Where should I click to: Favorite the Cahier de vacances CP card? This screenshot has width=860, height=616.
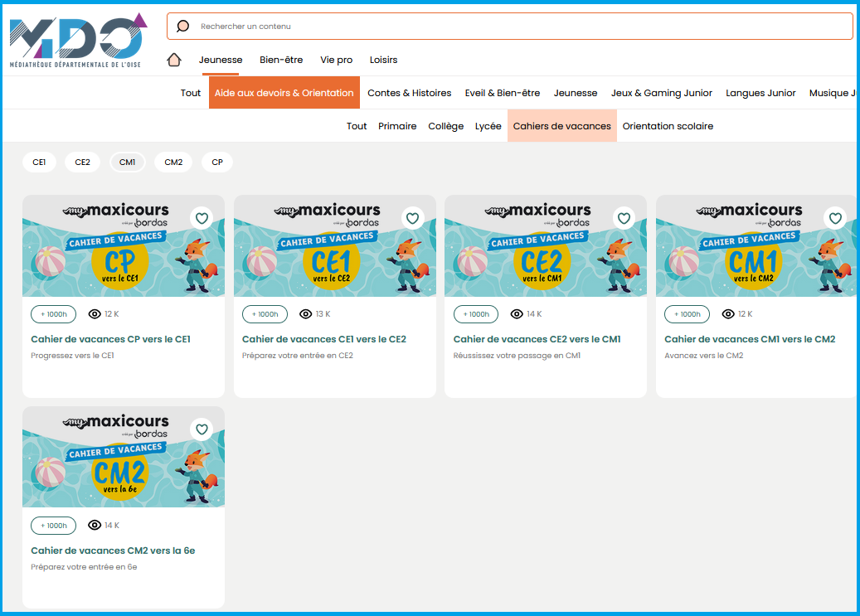point(202,218)
